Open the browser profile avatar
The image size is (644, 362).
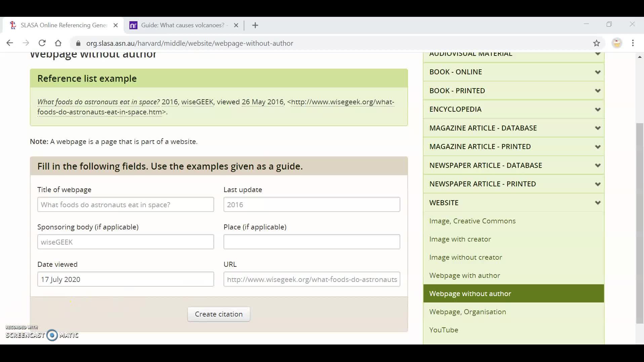point(616,43)
